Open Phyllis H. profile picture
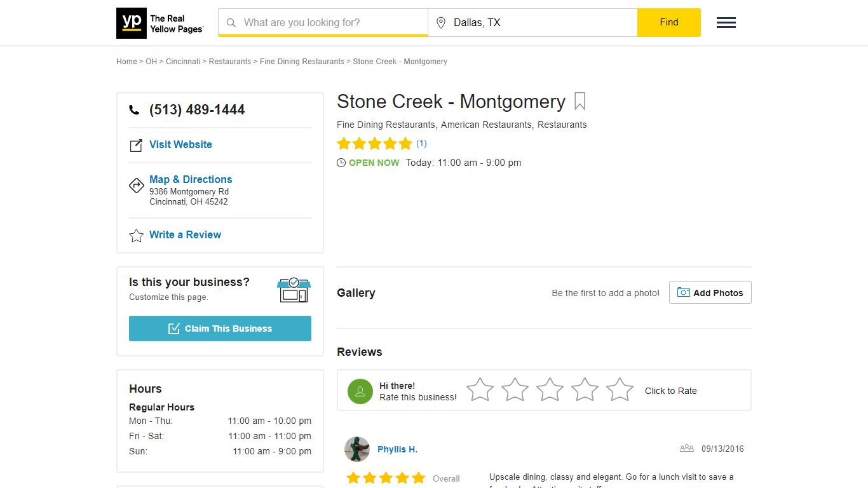 coord(357,449)
